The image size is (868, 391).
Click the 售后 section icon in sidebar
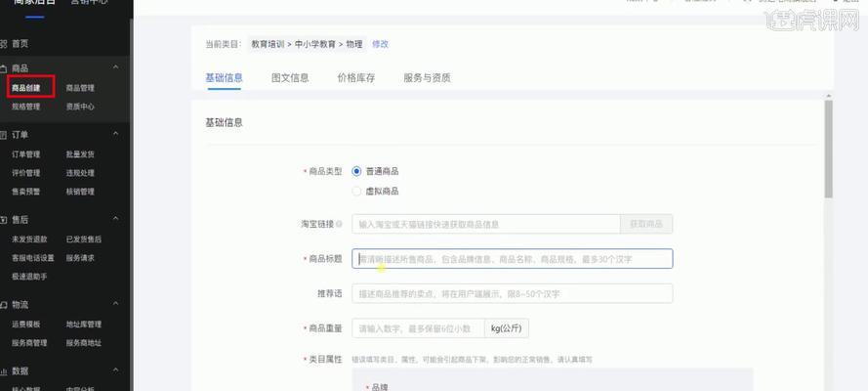tap(4, 221)
